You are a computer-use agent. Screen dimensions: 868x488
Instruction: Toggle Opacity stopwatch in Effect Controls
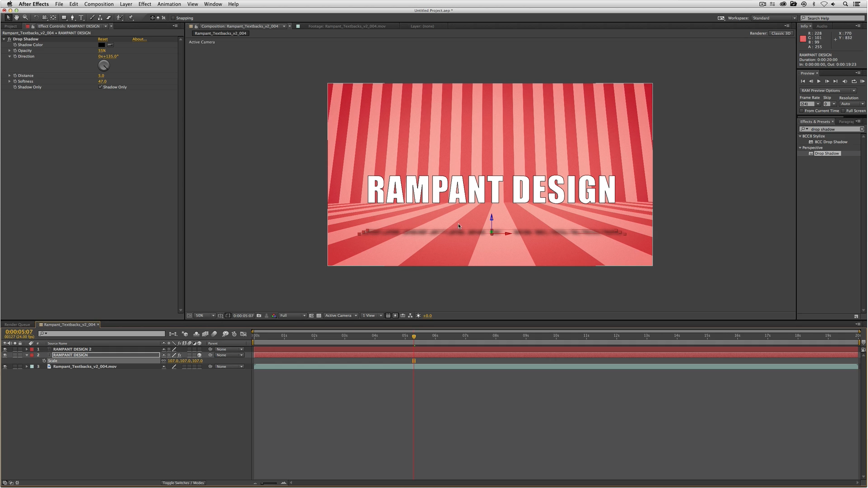(15, 51)
